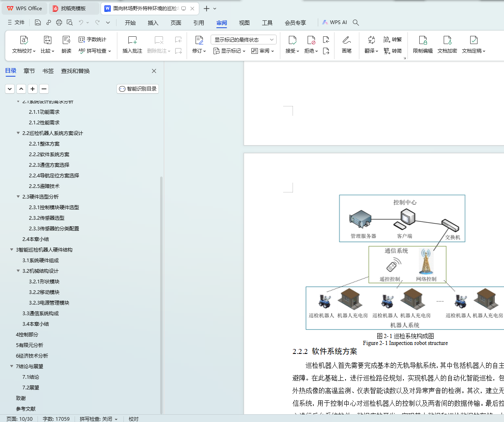Click the collapse-all up chevron in outline pane

pos(21,89)
